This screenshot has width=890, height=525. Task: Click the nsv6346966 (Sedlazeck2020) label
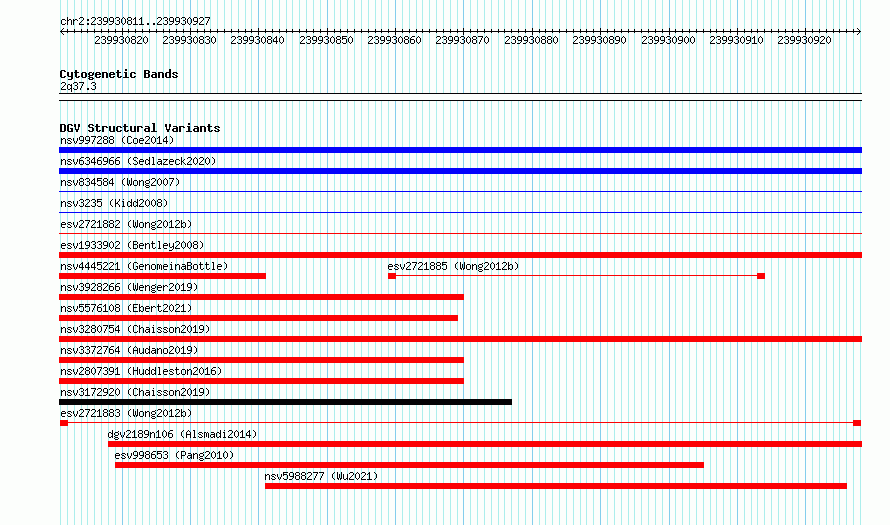[x=138, y=161]
